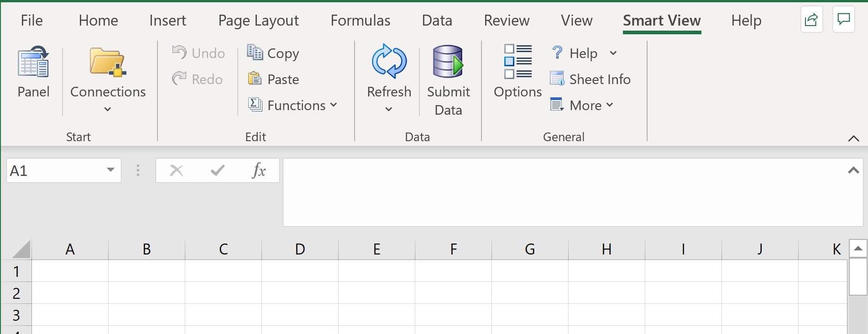868x334 pixels.
Task: Switch to the Insert tab
Action: coord(167,20)
